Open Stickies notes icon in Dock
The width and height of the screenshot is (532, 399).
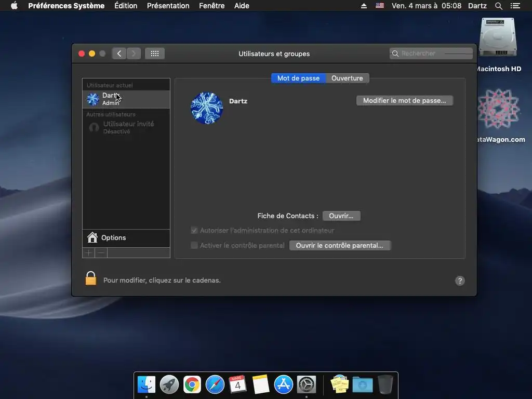[340, 384]
